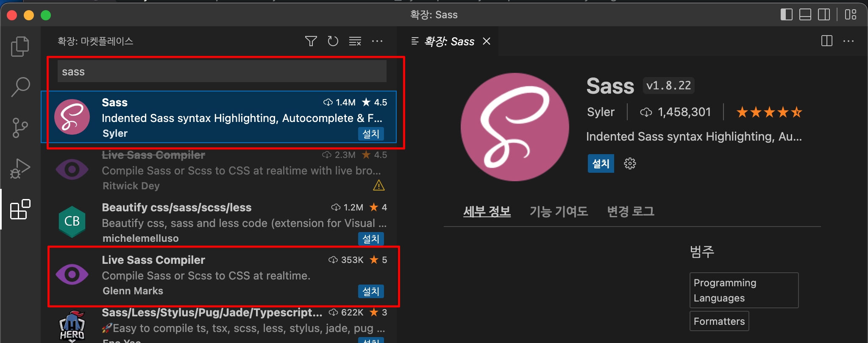Click the Sass extension editor tab
This screenshot has height=343, width=868.
(x=449, y=41)
